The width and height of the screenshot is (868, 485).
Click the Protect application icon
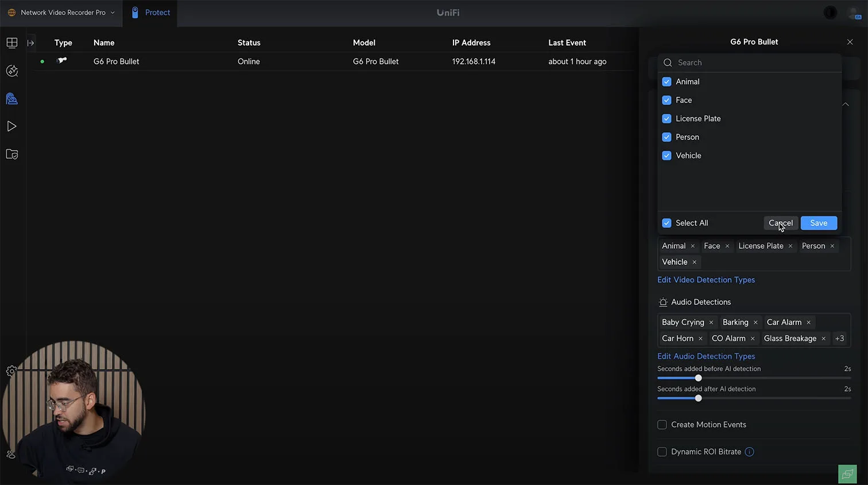click(x=135, y=13)
